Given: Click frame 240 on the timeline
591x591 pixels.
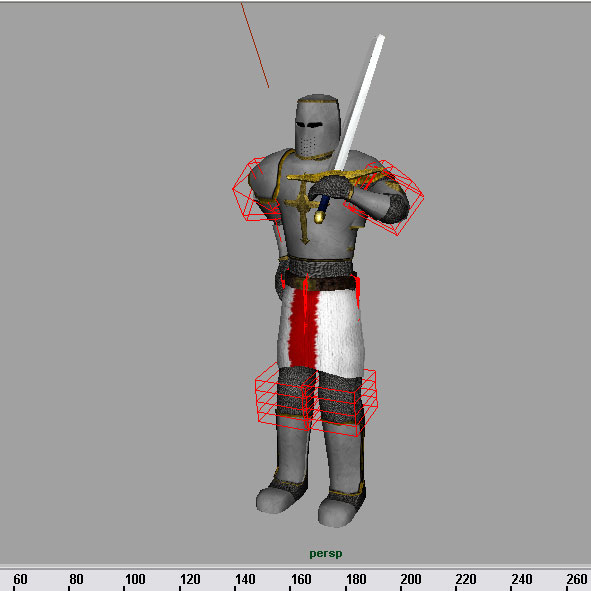Looking at the screenshot, I should (x=522, y=579).
